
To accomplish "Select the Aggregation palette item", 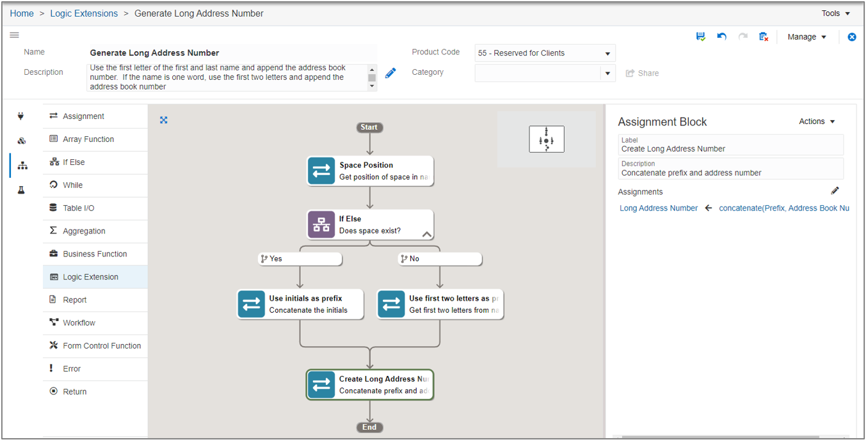I will (95, 232).
